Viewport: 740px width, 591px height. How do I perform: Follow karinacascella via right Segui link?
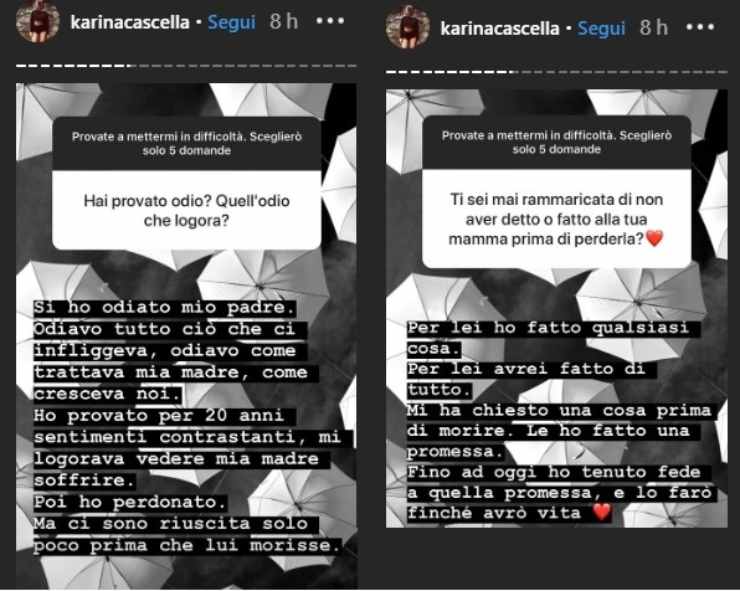tap(601, 28)
